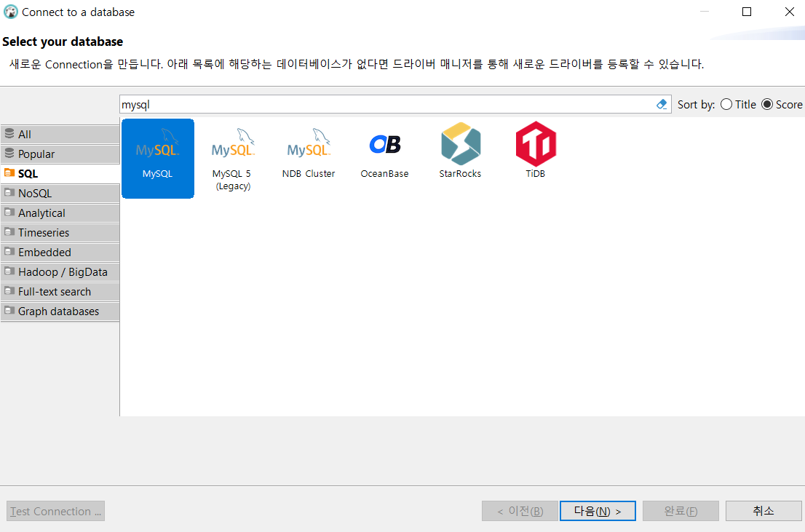Open the Timeseries category
The image size is (805, 532).
click(60, 233)
